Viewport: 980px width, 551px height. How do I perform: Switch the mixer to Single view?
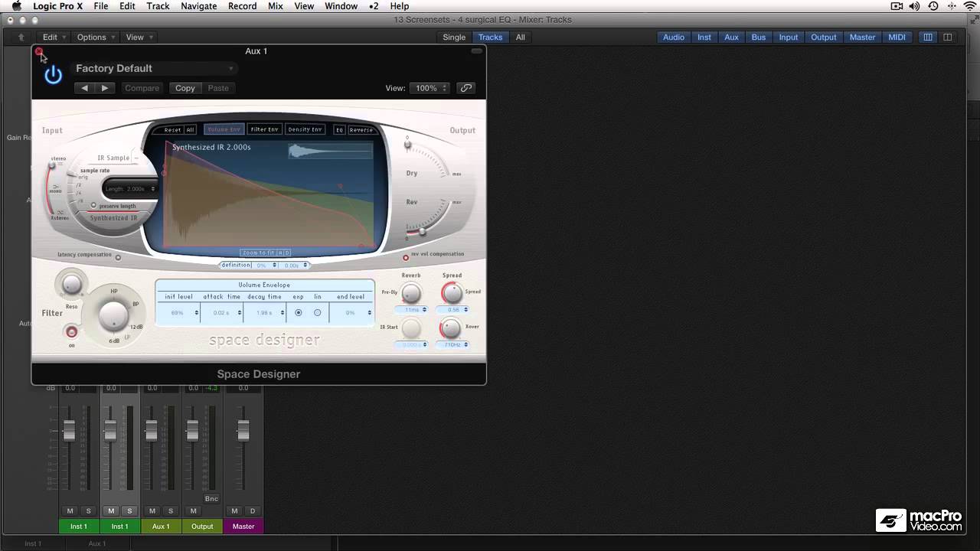(x=454, y=37)
